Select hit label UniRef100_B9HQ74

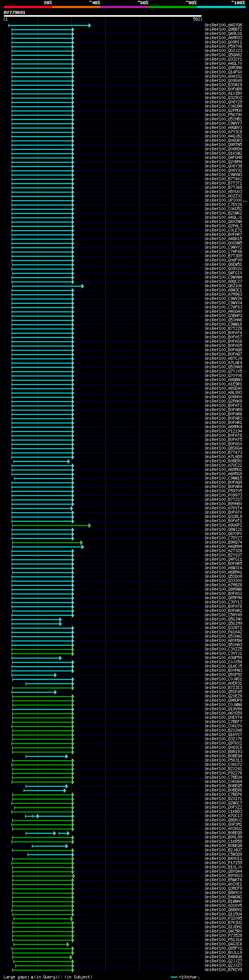coord(223,542)
